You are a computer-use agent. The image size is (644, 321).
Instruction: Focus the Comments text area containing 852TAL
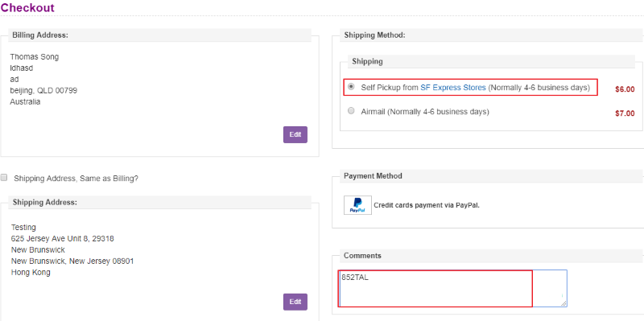[x=452, y=288]
